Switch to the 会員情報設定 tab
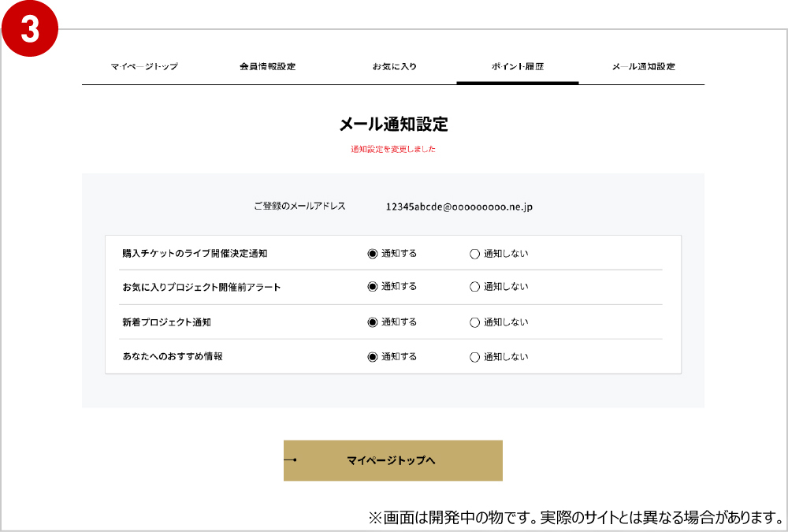The height and width of the screenshot is (532, 788). 268,66
